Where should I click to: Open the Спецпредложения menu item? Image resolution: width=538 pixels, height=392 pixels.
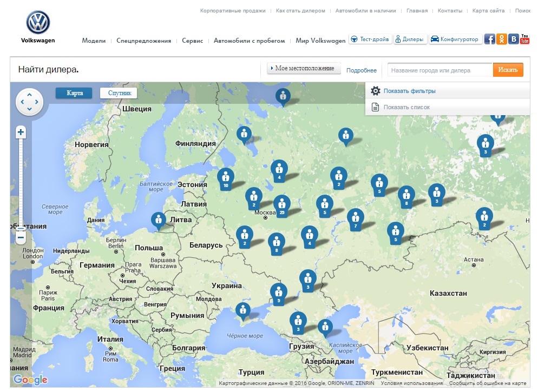tap(143, 41)
